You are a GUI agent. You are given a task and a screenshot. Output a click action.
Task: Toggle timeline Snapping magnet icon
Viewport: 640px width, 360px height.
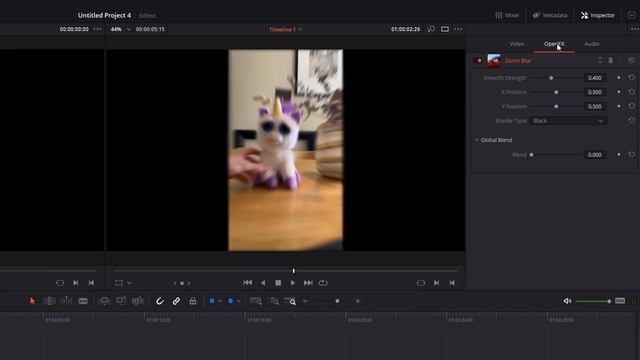click(x=160, y=301)
